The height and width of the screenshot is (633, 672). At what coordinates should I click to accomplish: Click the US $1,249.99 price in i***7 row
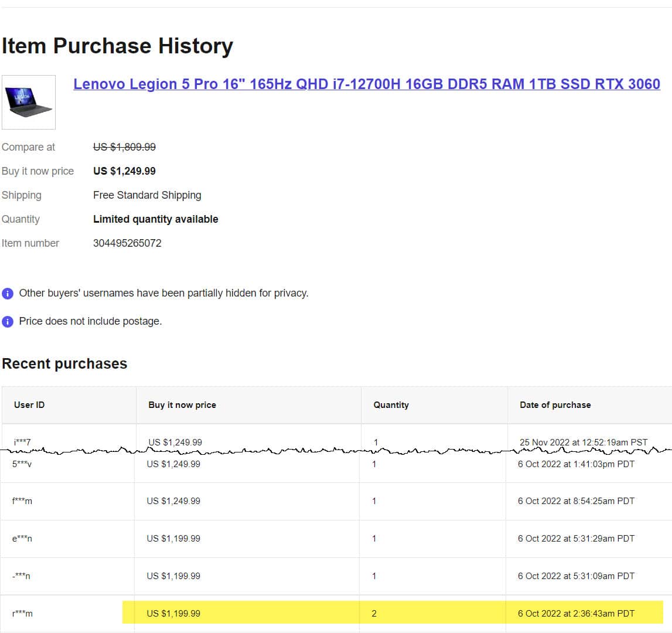pyautogui.click(x=175, y=442)
